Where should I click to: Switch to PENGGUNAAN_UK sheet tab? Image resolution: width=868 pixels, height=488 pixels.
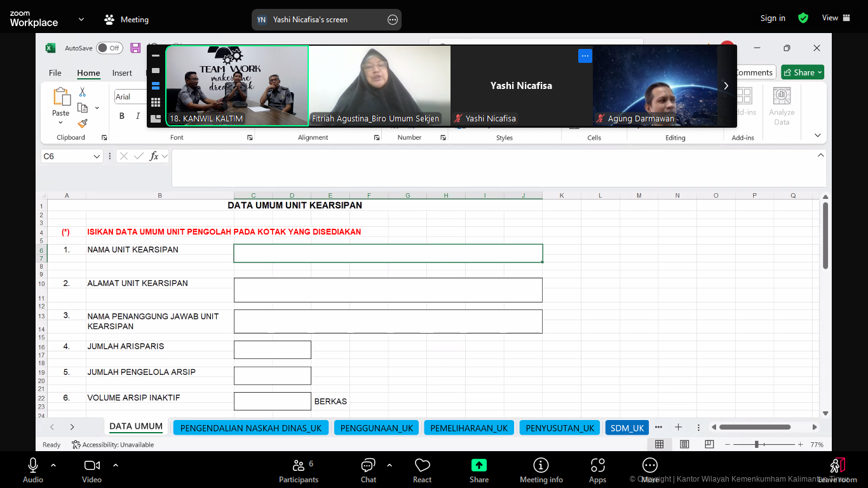[x=377, y=428]
